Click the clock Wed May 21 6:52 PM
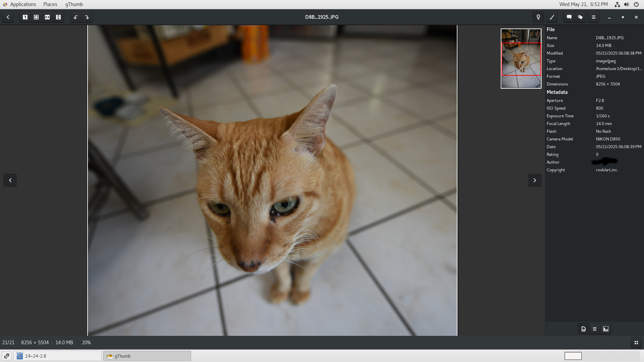Screen dimensions: 644x362 [583, 4]
